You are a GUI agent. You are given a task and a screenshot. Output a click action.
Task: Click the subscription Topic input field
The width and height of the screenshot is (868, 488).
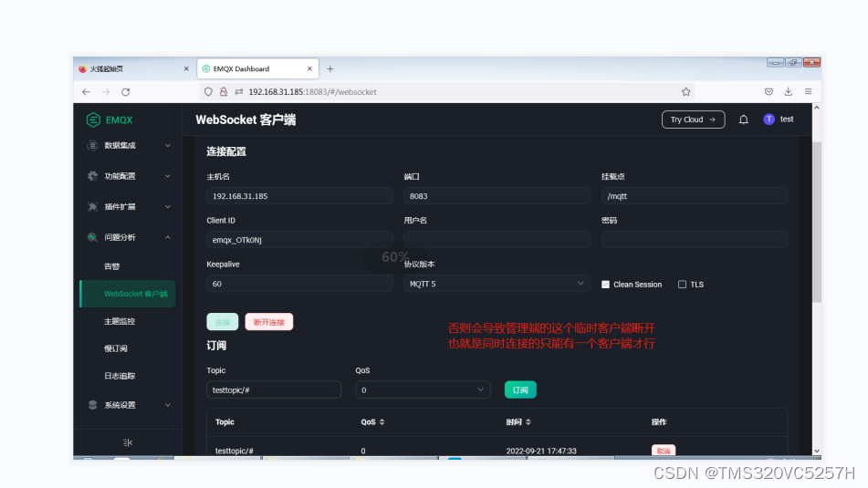(274, 390)
